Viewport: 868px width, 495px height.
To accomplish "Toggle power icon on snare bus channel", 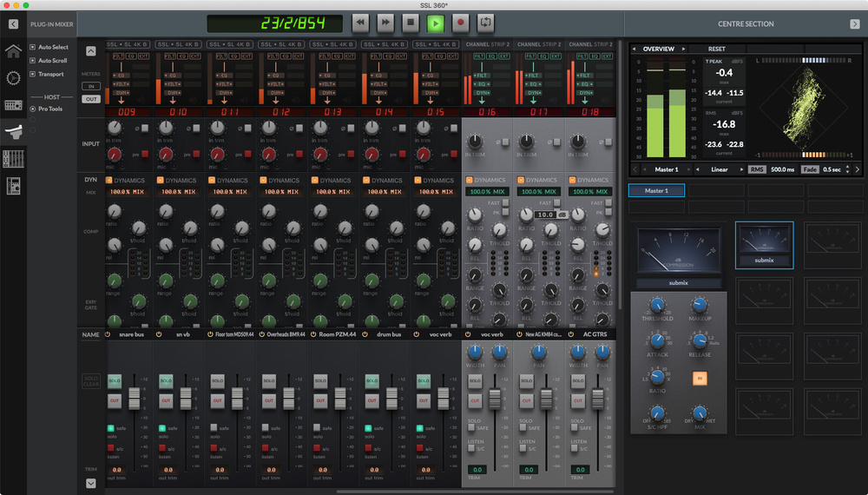I will (109, 334).
